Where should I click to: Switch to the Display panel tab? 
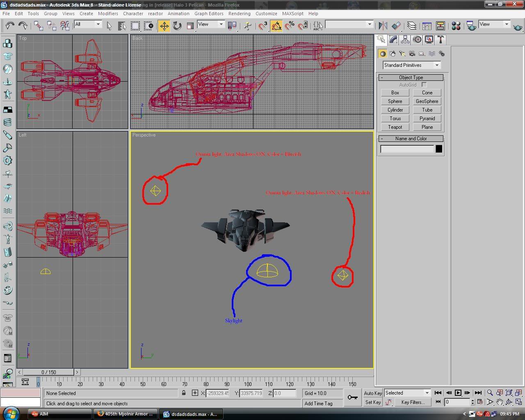pyautogui.click(x=429, y=40)
